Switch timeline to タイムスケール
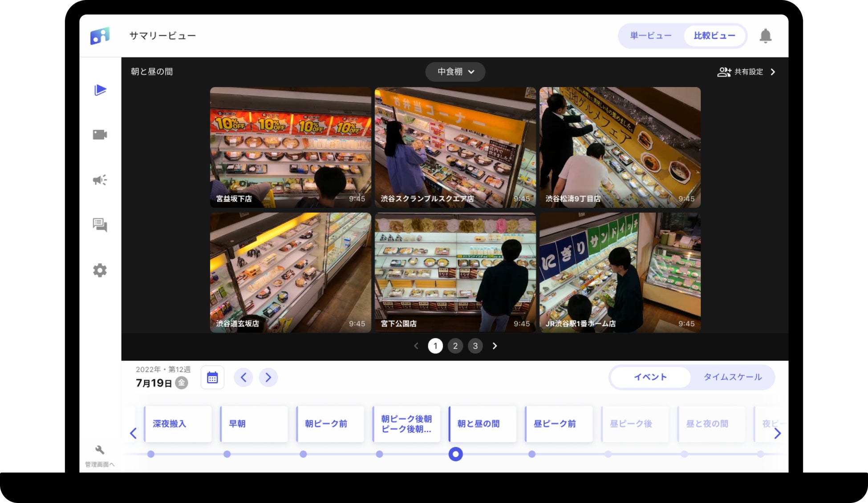868x503 pixels. pos(732,377)
